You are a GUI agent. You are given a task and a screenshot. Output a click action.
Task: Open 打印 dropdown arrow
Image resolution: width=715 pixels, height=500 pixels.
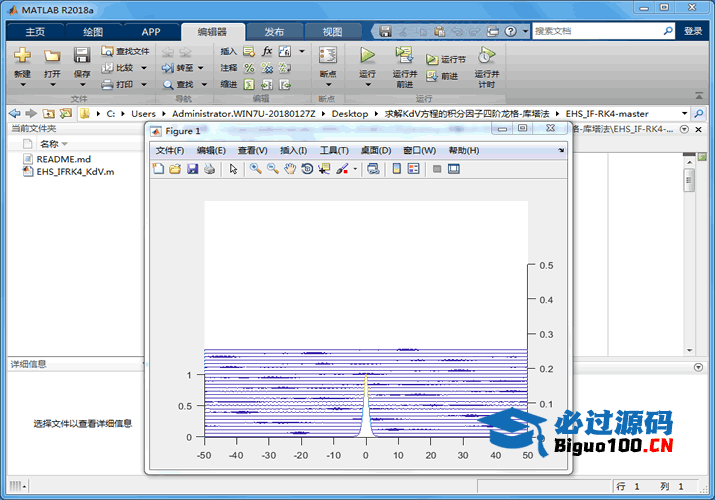tap(144, 84)
